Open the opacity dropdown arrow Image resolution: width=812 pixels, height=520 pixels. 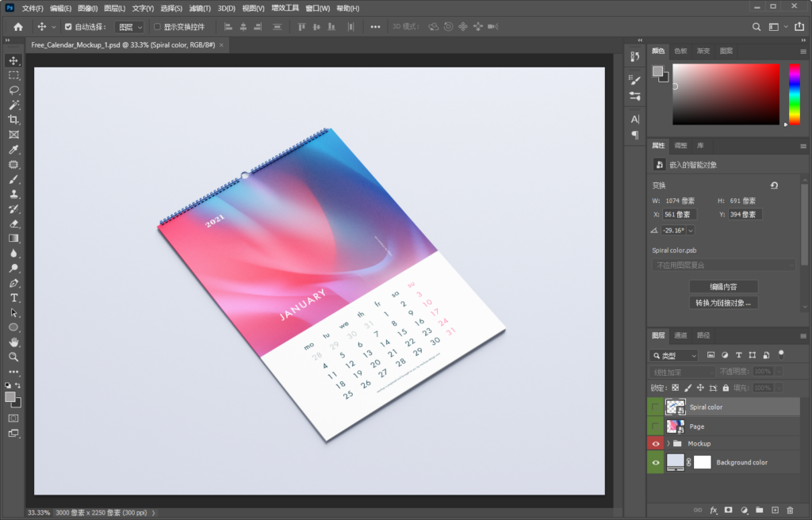click(x=779, y=371)
